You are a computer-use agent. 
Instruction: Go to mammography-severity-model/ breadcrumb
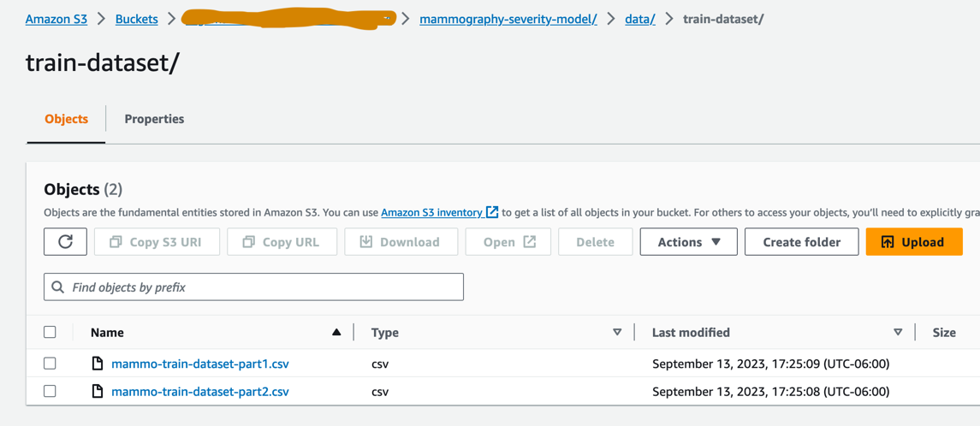click(x=508, y=19)
